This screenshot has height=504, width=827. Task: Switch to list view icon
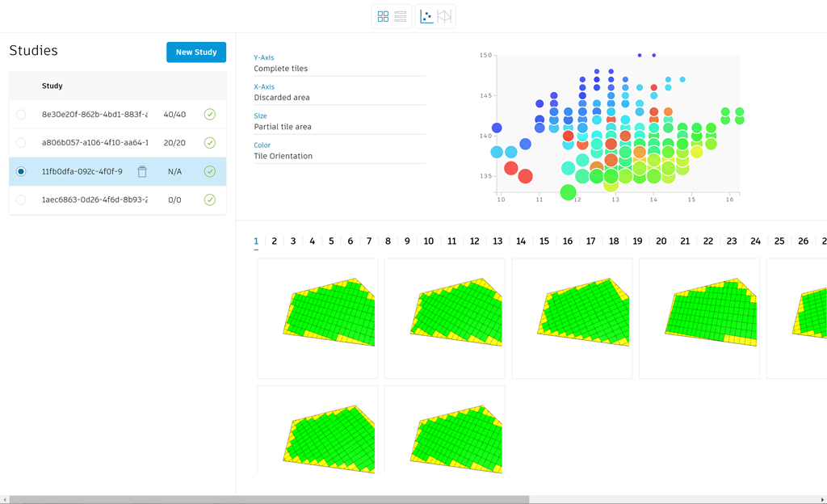[401, 16]
